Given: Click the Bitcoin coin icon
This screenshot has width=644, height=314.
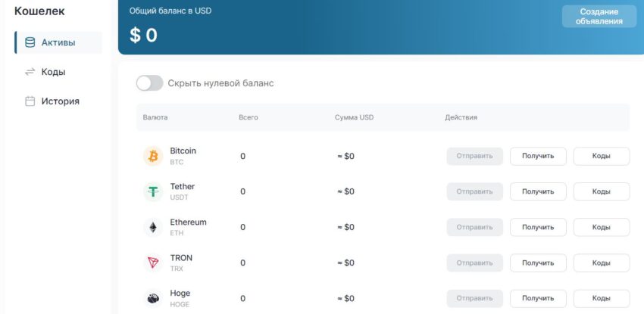Looking at the screenshot, I should [x=153, y=157].
